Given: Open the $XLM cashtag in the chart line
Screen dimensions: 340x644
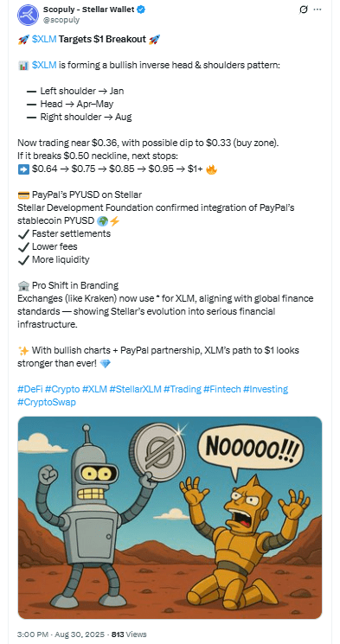Looking at the screenshot, I should pyautogui.click(x=44, y=65).
